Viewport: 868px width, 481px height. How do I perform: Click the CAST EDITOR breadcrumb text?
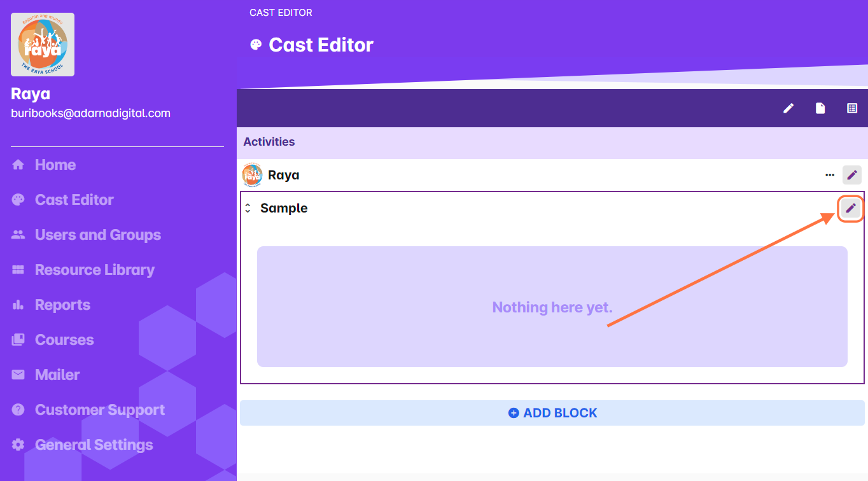pyautogui.click(x=281, y=13)
